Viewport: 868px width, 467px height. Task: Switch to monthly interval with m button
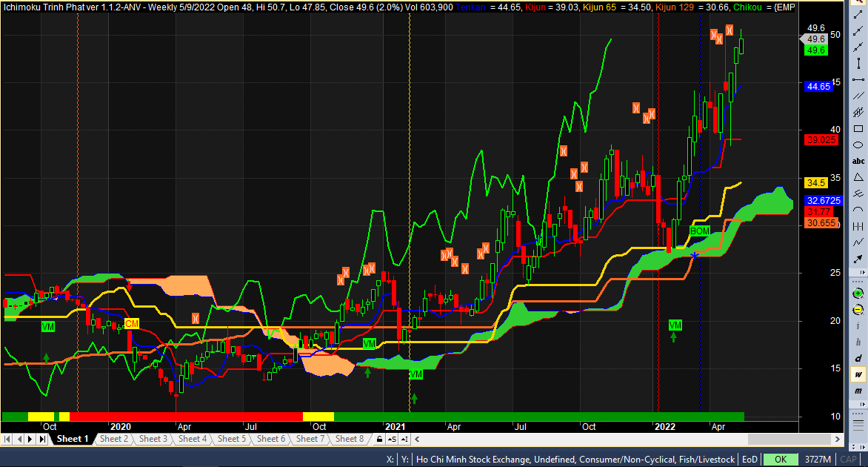tap(858, 391)
